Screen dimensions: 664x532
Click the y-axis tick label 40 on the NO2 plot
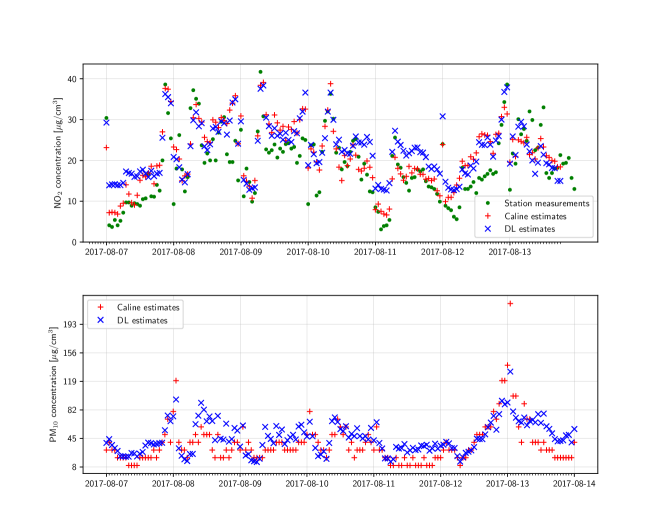pos(72,79)
